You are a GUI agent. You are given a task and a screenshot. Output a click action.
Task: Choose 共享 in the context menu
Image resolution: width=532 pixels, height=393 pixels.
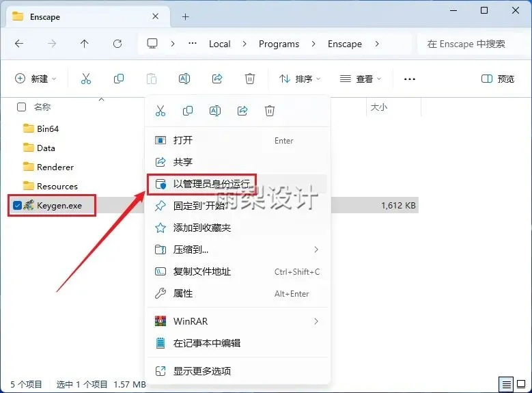click(237, 162)
